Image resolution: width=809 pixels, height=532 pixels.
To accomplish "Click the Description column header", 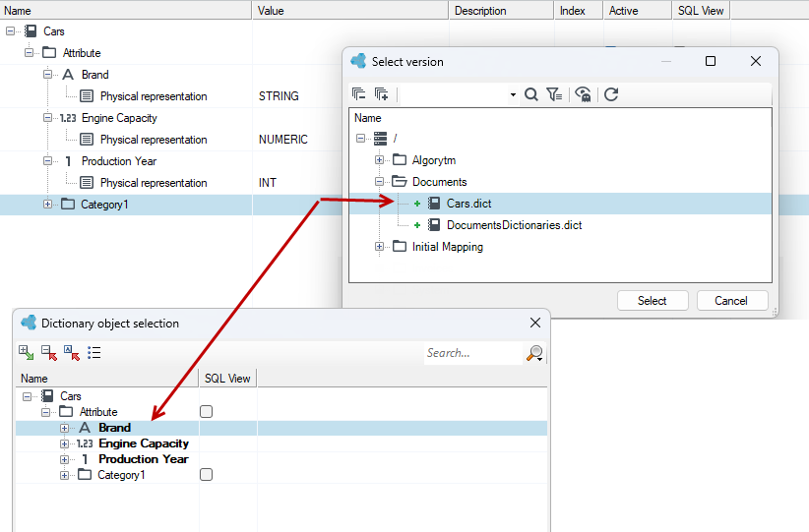I will click(x=501, y=10).
